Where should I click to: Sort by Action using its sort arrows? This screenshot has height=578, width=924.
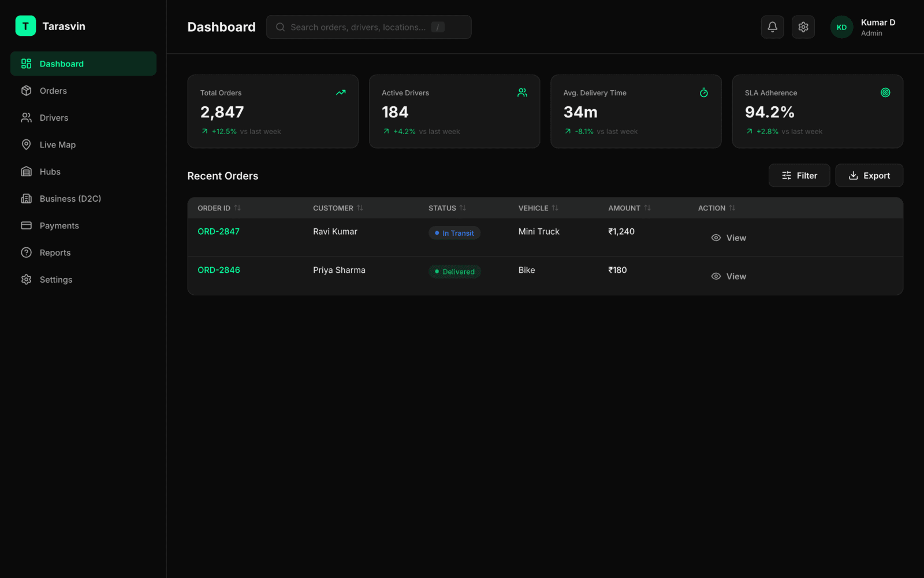click(x=732, y=208)
